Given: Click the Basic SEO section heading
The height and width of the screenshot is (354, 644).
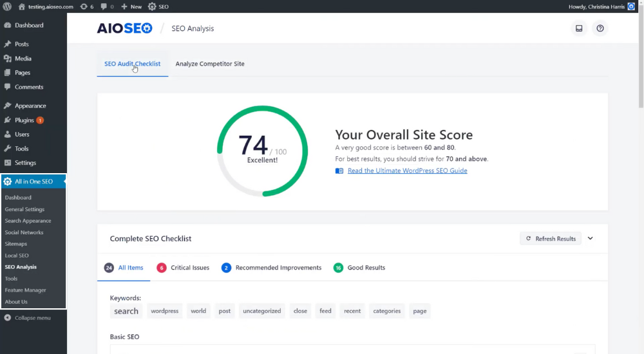Looking at the screenshot, I should pos(124,337).
